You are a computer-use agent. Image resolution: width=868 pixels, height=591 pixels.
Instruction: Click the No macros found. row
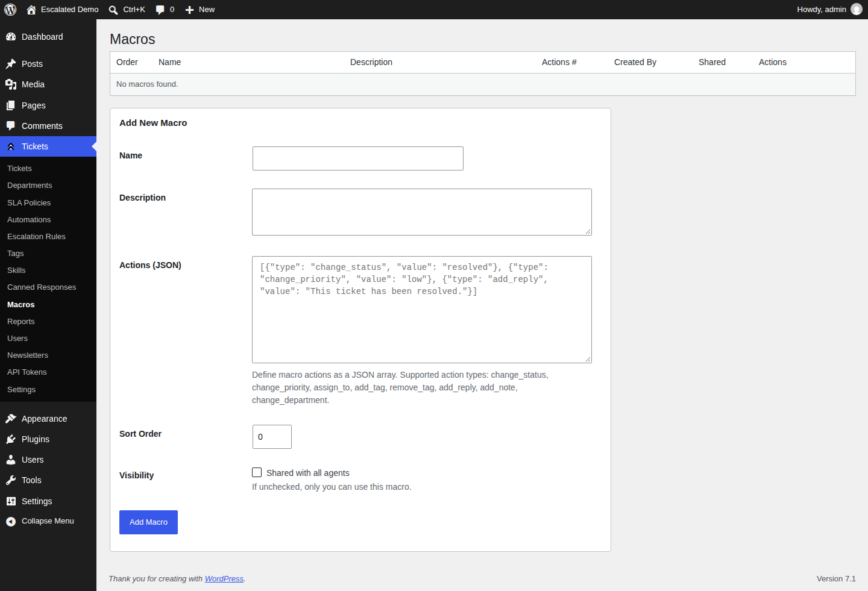[x=483, y=84]
